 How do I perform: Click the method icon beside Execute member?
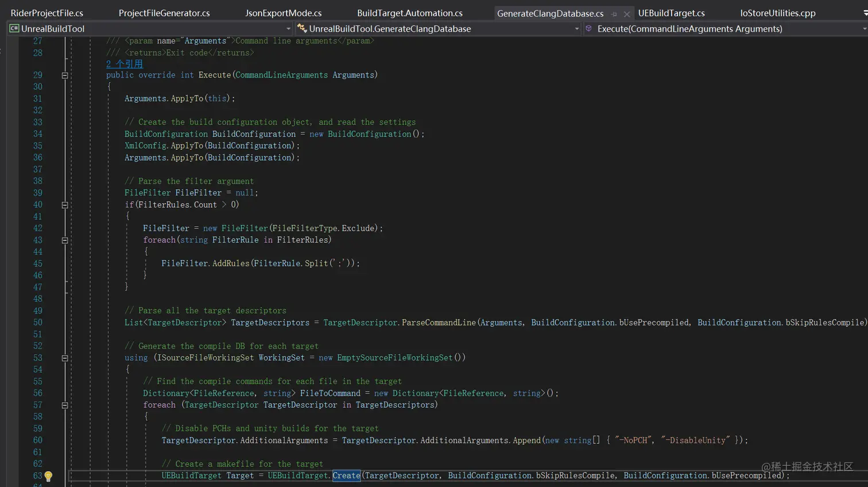588,29
